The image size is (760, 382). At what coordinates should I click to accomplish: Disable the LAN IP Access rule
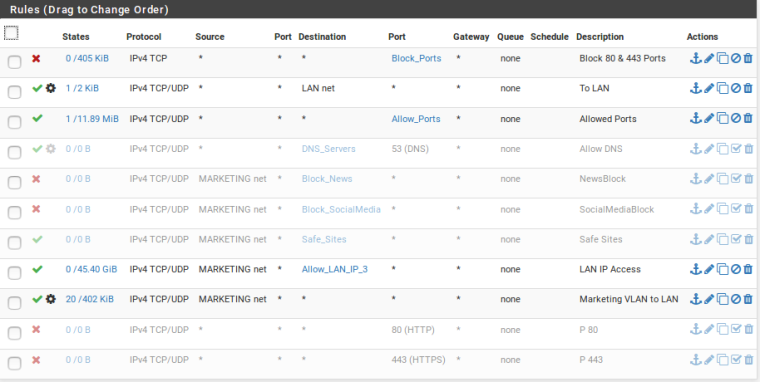coord(736,269)
